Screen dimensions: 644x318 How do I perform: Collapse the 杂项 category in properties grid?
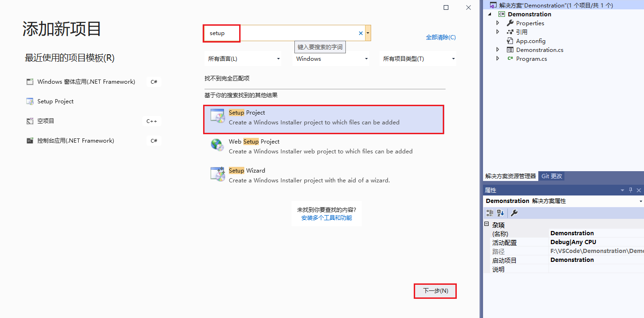click(x=487, y=224)
